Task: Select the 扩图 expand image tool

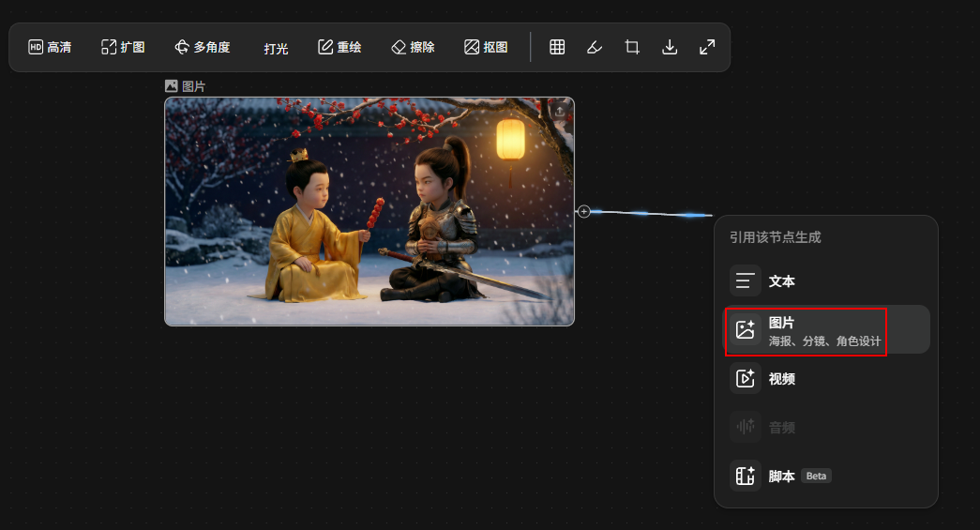Action: [x=123, y=47]
